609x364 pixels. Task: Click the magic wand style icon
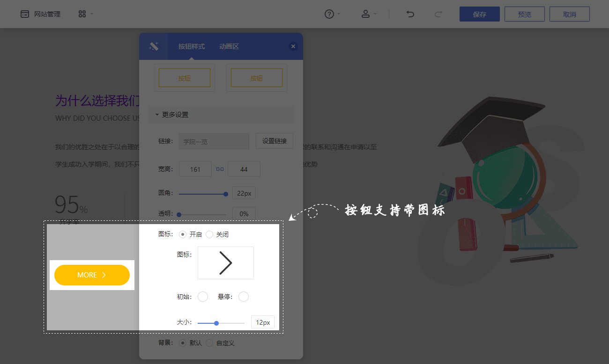pos(154,46)
